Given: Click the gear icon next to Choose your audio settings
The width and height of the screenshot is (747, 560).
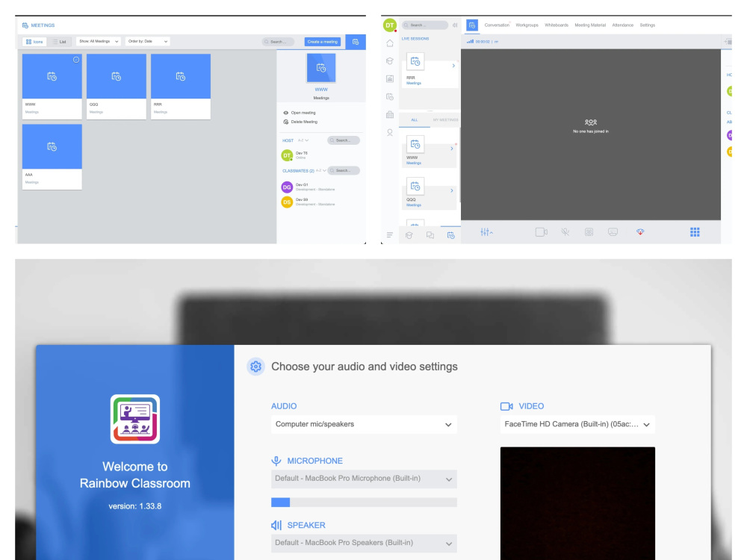Looking at the screenshot, I should pos(255,366).
